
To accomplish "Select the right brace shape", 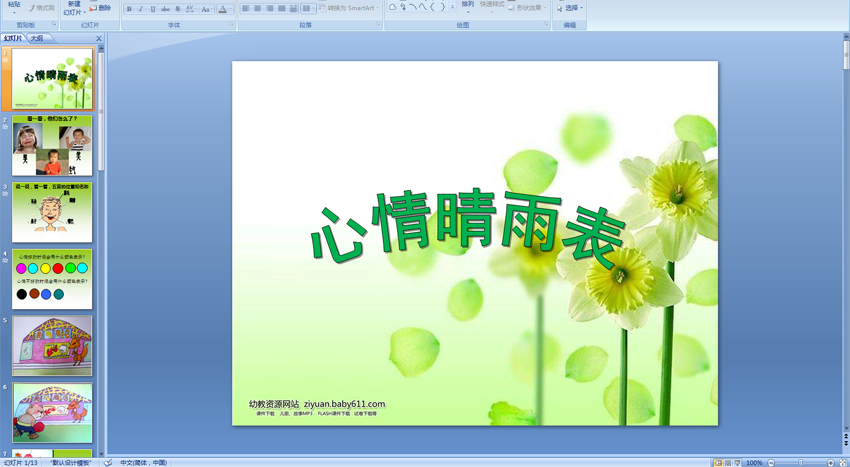I will 442,7.
